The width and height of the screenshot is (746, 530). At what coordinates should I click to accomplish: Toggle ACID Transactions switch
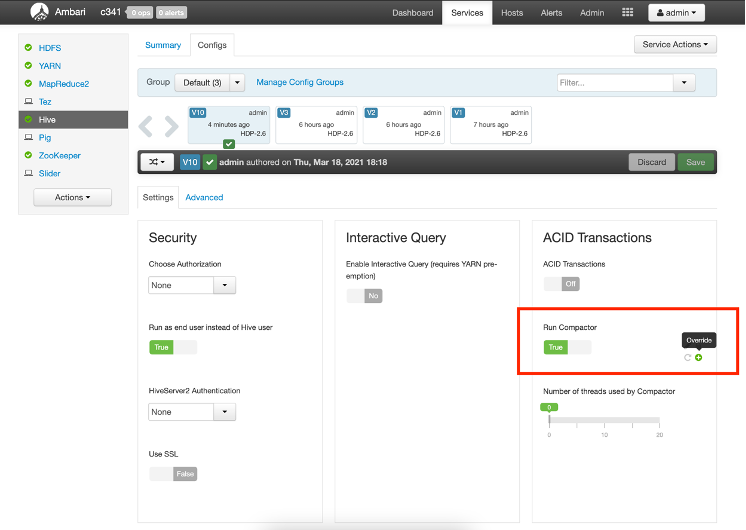point(561,284)
